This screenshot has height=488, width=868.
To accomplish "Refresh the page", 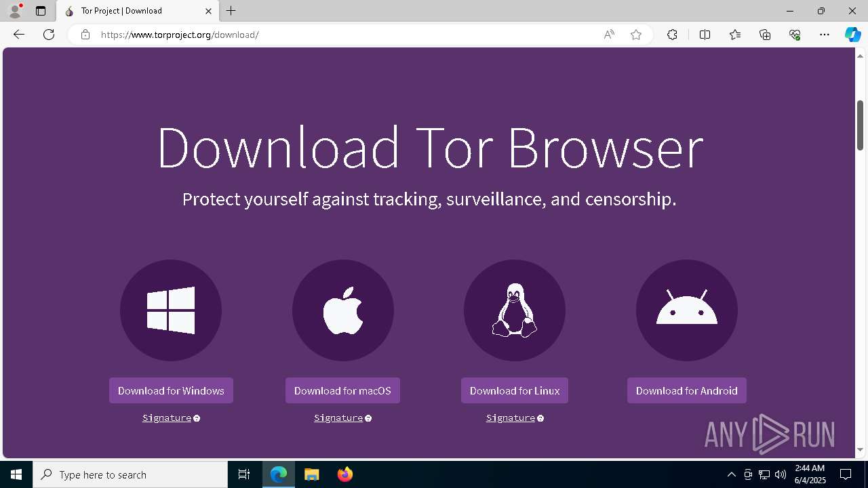I will pos(49,35).
